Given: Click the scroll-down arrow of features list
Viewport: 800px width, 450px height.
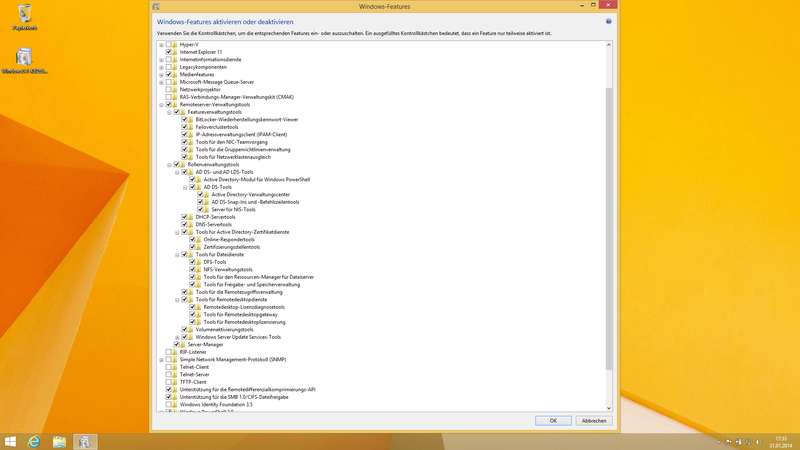Looking at the screenshot, I should pos(608,408).
